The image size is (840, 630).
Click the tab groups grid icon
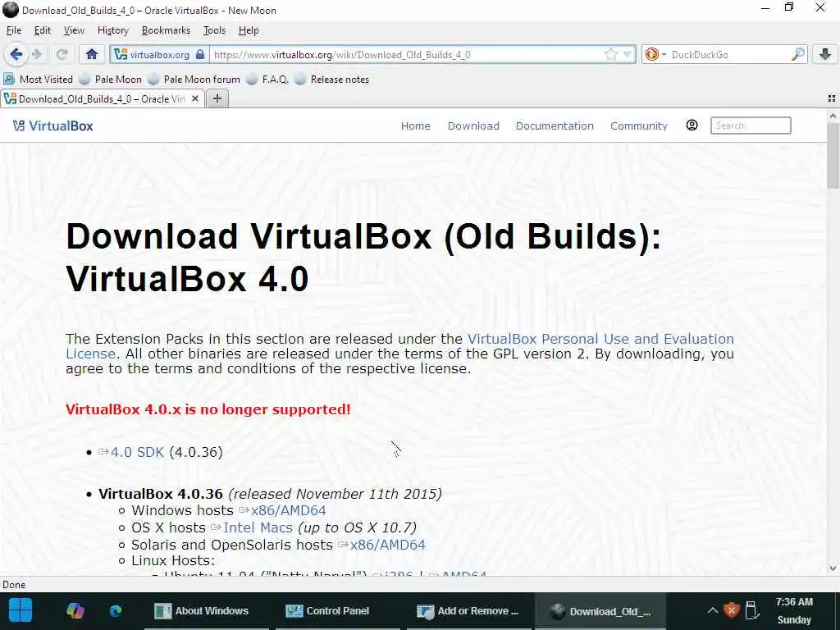[x=832, y=98]
